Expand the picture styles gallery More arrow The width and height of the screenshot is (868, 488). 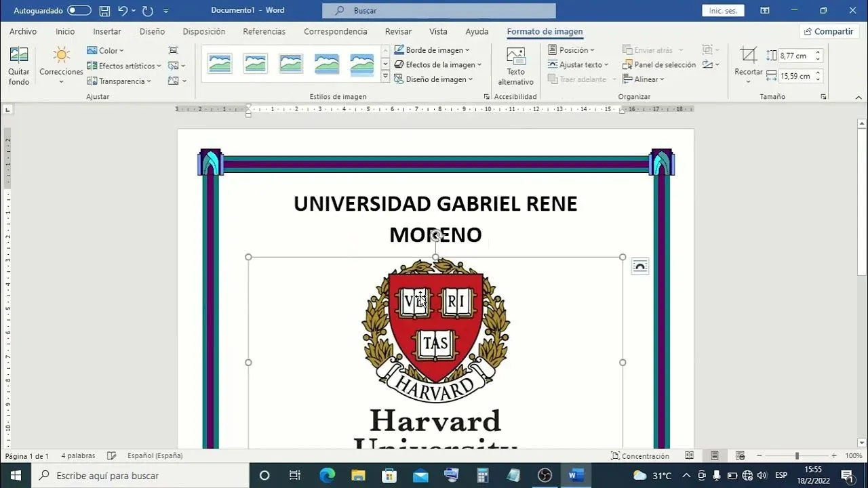pos(385,77)
